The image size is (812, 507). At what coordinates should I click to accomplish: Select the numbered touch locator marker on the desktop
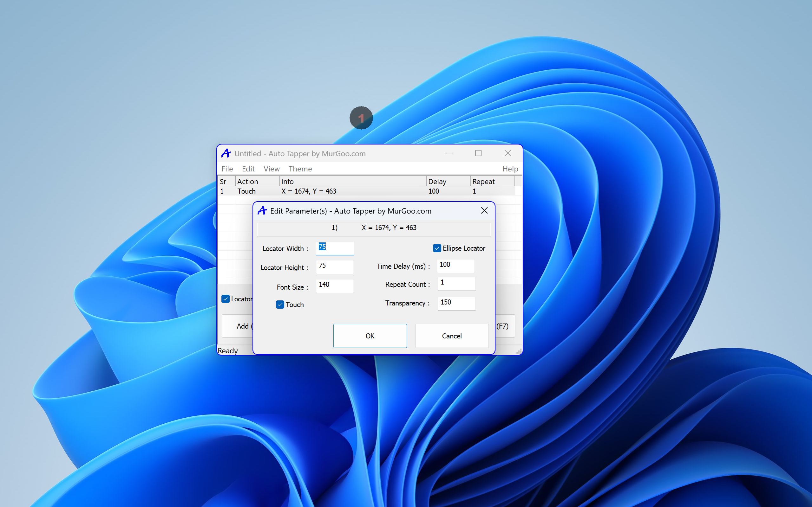pyautogui.click(x=361, y=118)
